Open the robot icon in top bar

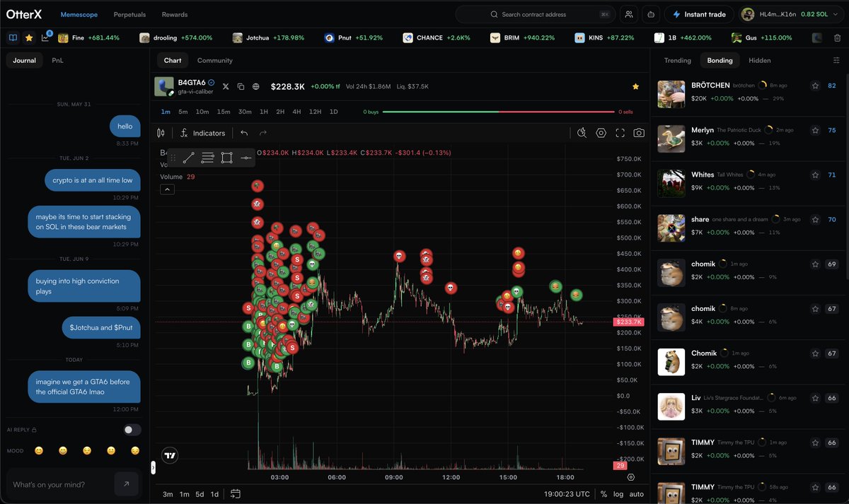(x=650, y=14)
